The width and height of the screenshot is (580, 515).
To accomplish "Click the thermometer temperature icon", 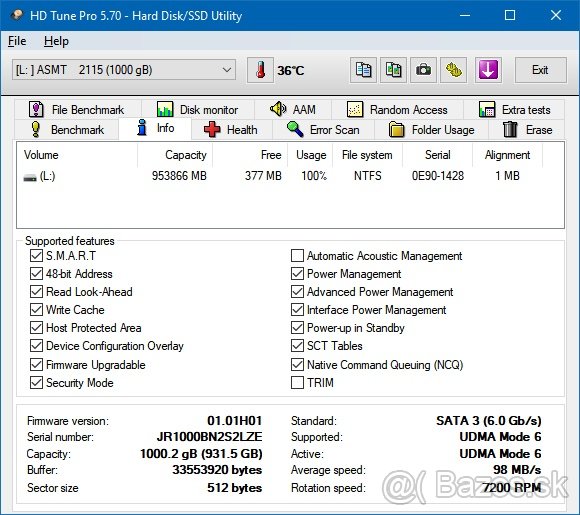I will tap(260, 70).
